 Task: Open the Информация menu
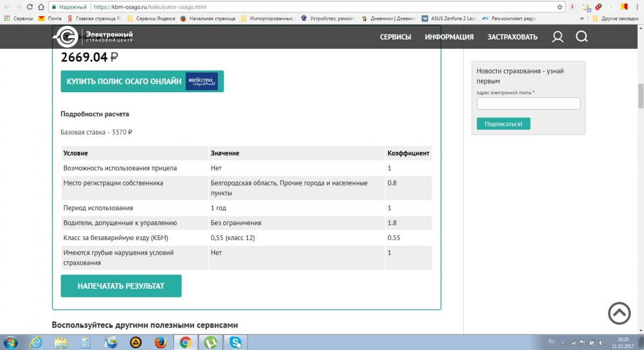(x=449, y=37)
